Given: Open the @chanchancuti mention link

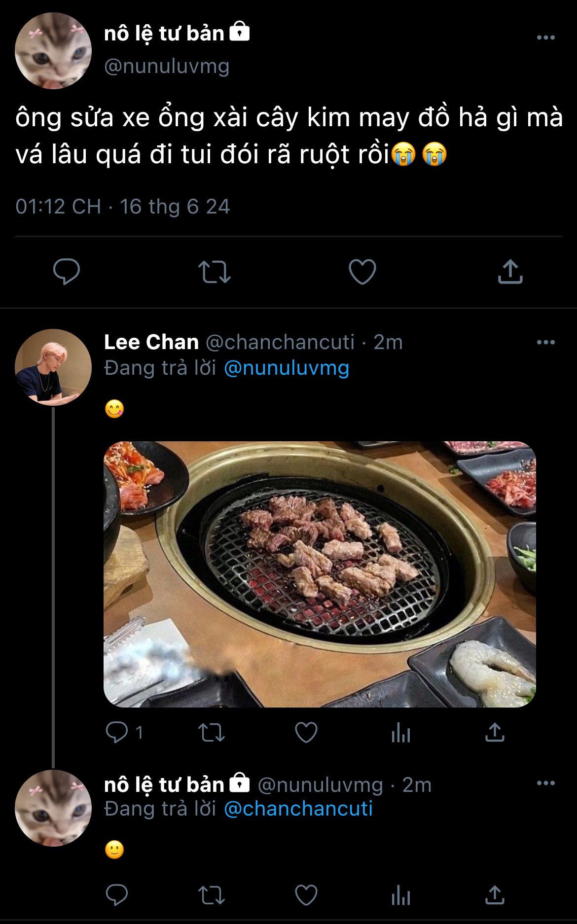Looking at the screenshot, I should pyautogui.click(x=298, y=809).
